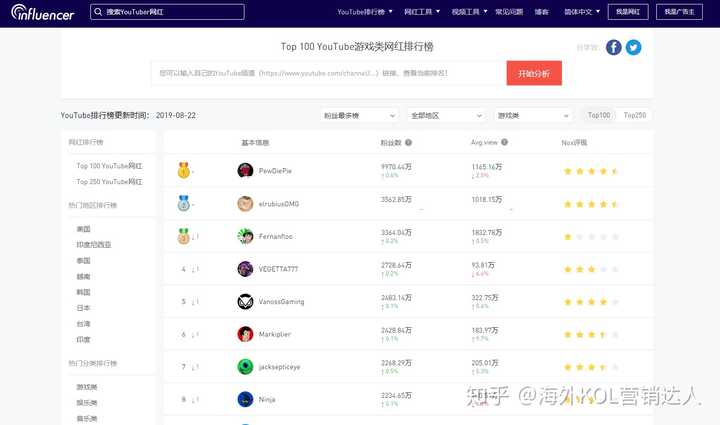Focus the YouTuber search box

(167, 12)
